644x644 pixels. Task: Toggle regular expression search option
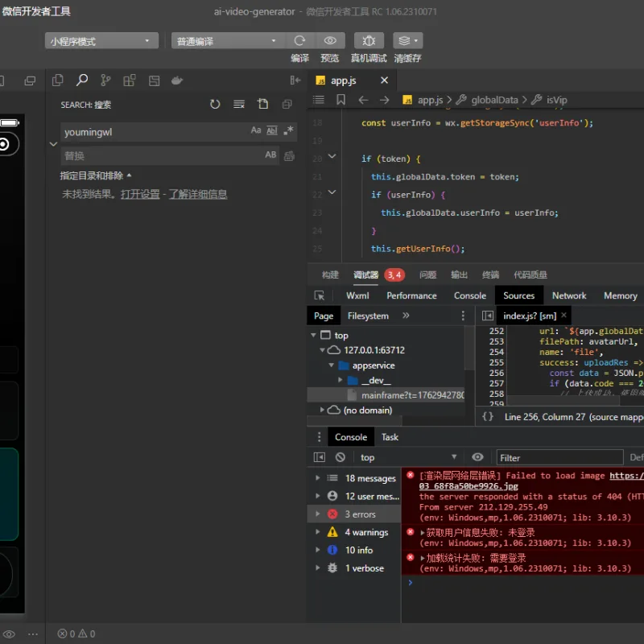coord(288,130)
